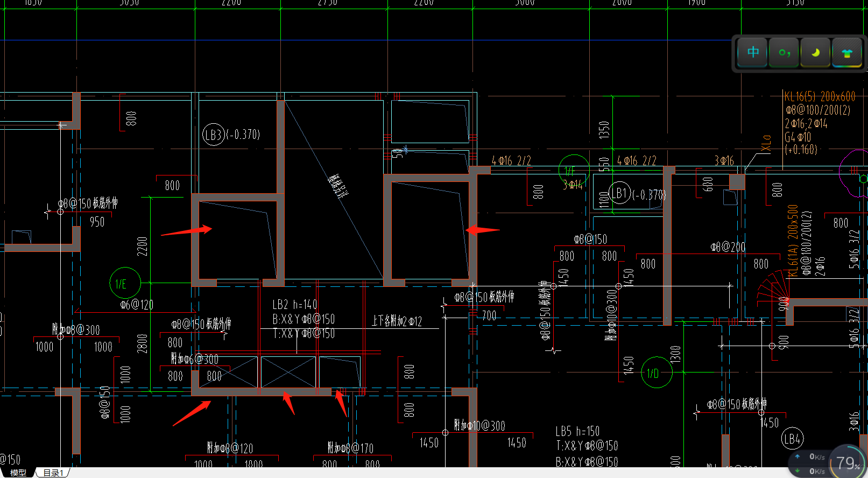Select the vertical 2200 dimension text
The image size is (868, 478).
(142, 247)
